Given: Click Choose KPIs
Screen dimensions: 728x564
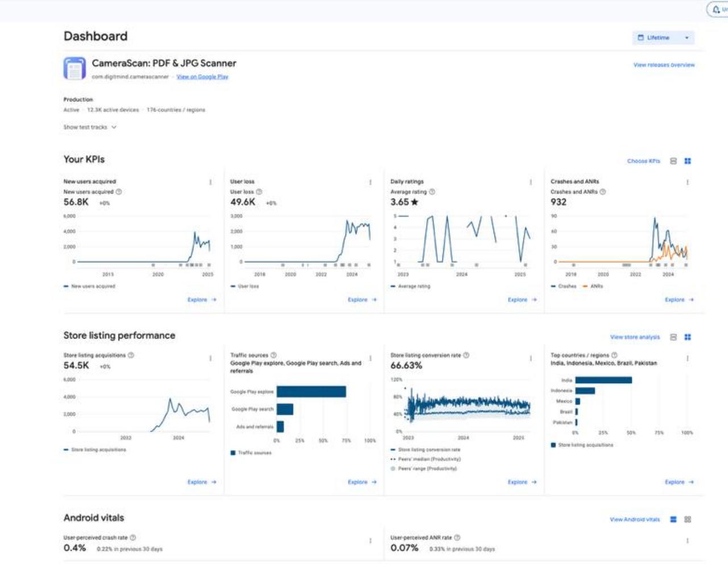Looking at the screenshot, I should click(643, 161).
